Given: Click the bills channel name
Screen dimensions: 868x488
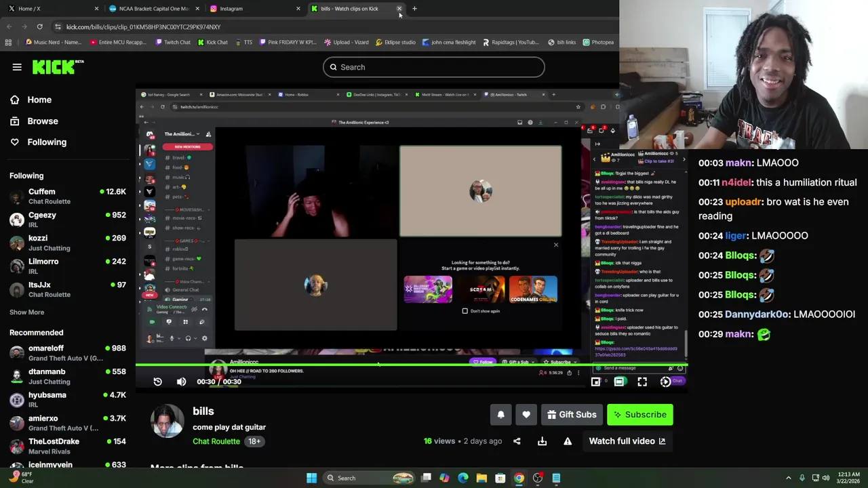Looking at the screenshot, I should coord(203,411).
